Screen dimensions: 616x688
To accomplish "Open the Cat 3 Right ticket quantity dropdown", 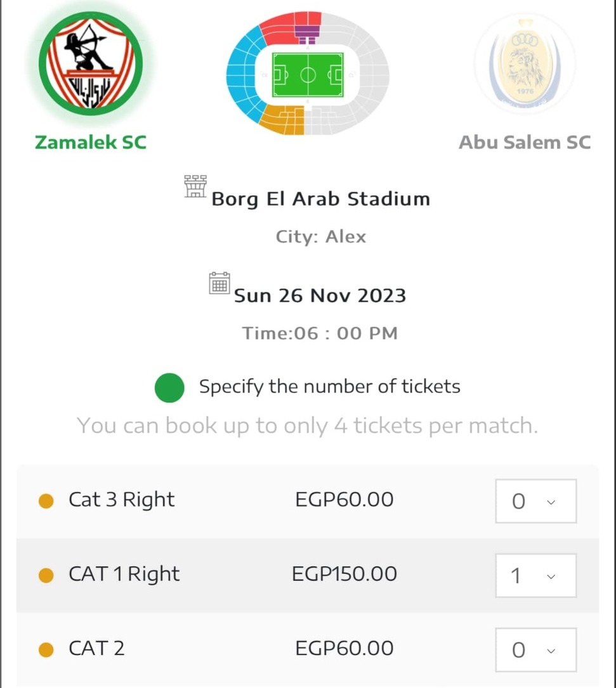I will (535, 502).
